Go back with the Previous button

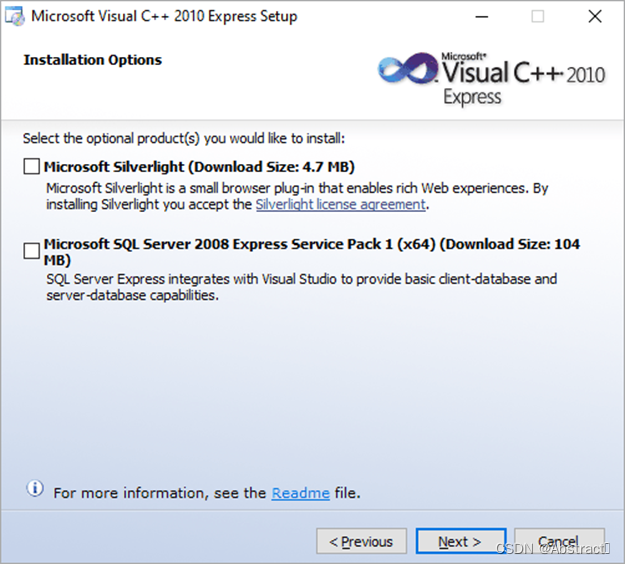[361, 542]
